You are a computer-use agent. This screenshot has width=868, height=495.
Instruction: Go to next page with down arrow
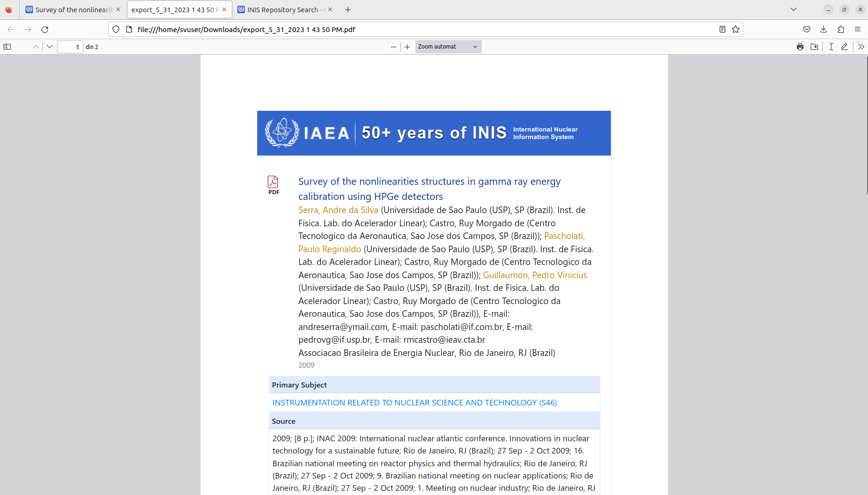click(x=49, y=47)
